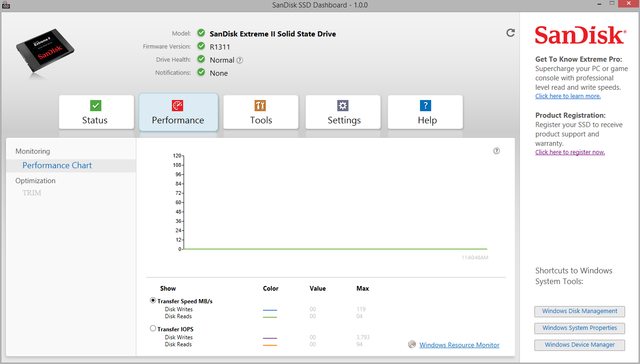
Task: Open the Windows Resource Monitor link
Action: 459,345
